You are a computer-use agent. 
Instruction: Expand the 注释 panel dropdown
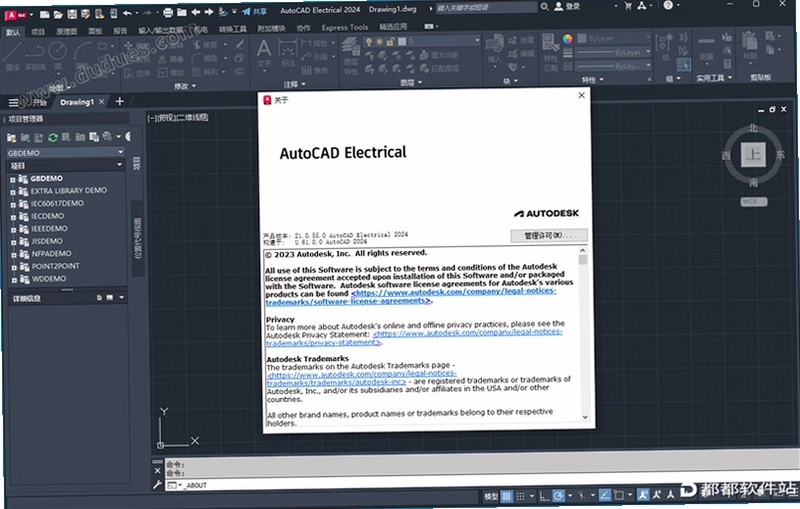coord(294,84)
